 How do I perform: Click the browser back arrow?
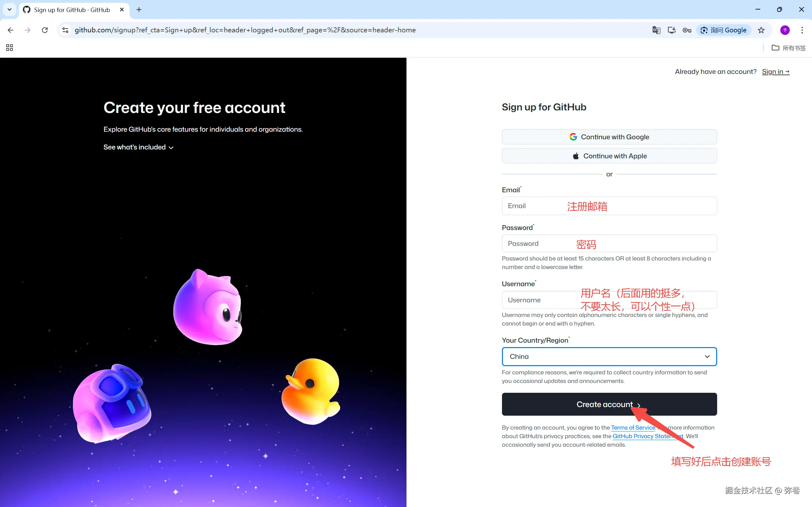[10, 30]
